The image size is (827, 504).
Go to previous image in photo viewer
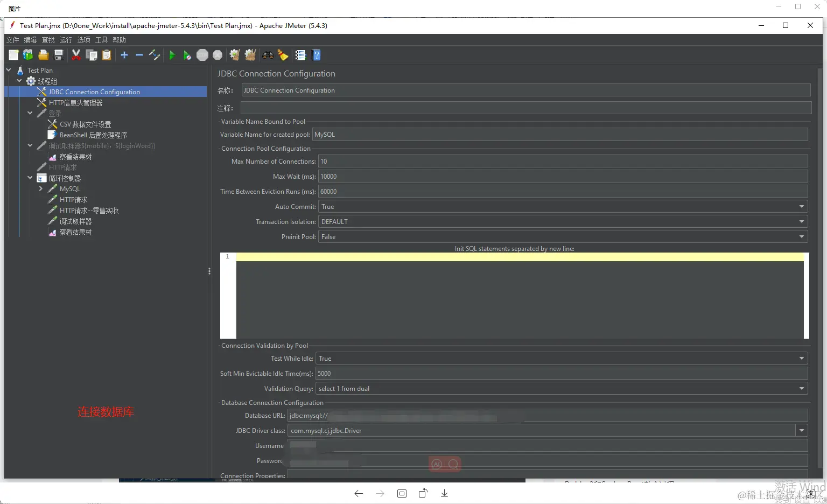(359, 493)
